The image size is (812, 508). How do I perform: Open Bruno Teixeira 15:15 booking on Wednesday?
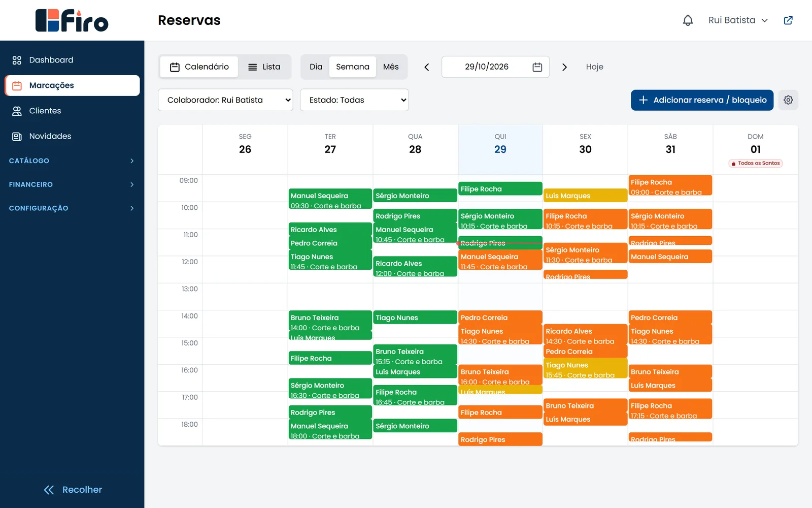415,355
